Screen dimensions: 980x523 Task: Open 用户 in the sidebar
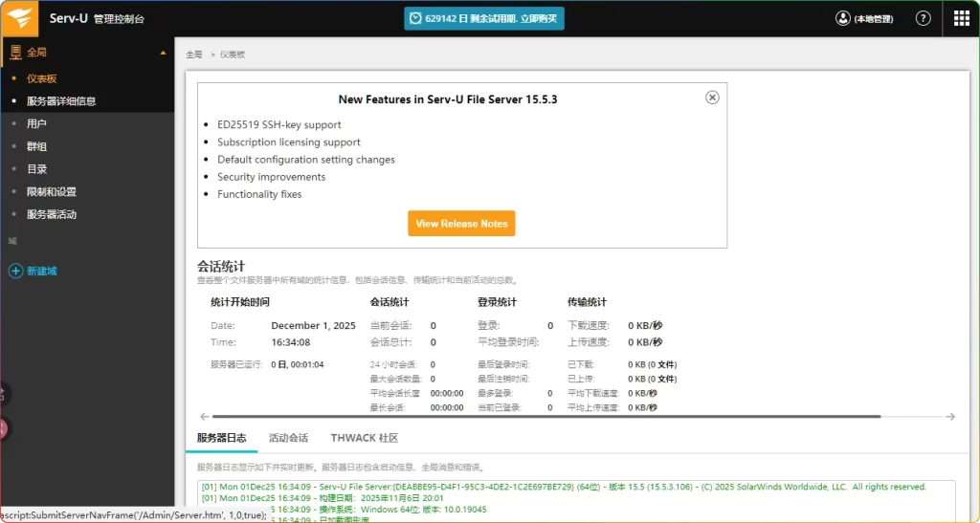coord(37,123)
